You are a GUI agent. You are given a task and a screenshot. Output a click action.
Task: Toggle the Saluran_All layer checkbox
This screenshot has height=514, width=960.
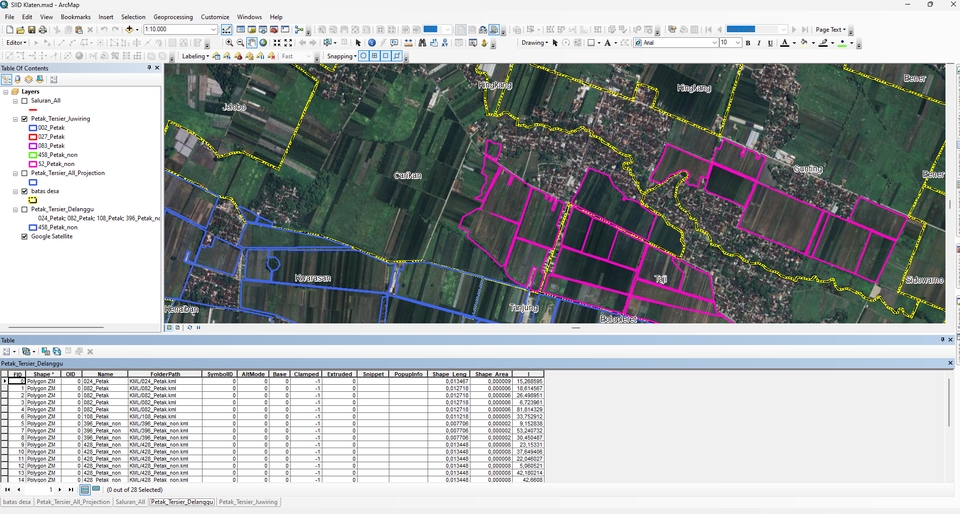[x=24, y=101]
